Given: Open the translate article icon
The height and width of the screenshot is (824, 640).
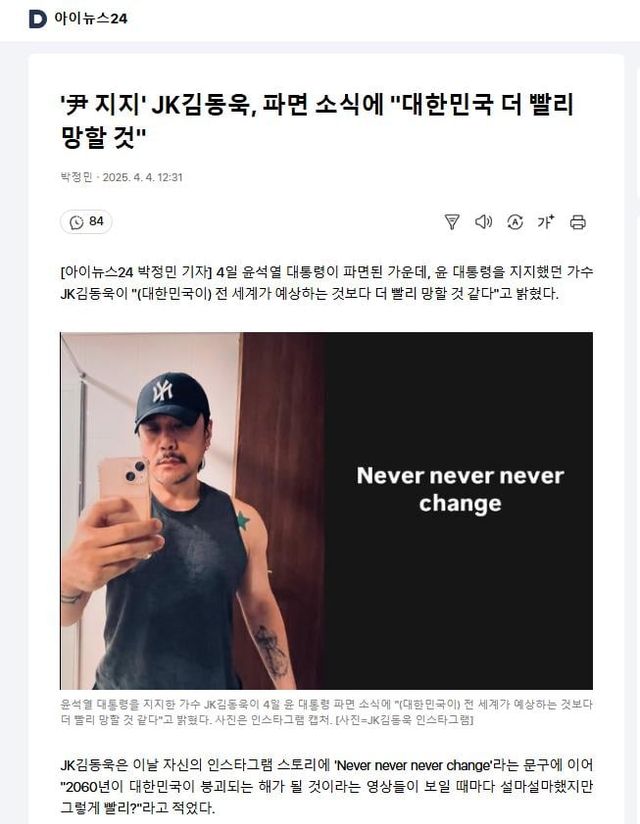Looking at the screenshot, I should (515, 222).
